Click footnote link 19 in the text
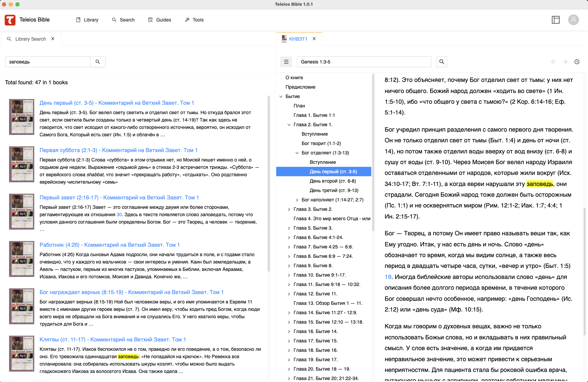The width and height of the screenshot is (588, 382). tap(388, 277)
